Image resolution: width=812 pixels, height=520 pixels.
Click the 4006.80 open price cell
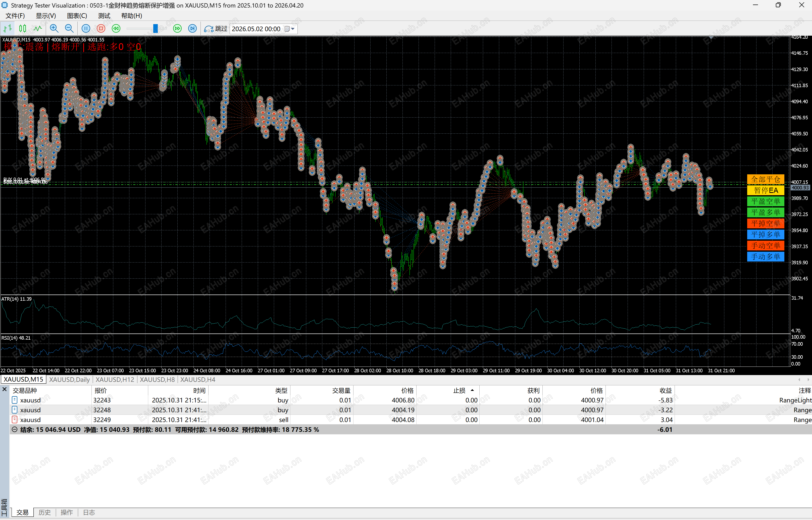403,400
